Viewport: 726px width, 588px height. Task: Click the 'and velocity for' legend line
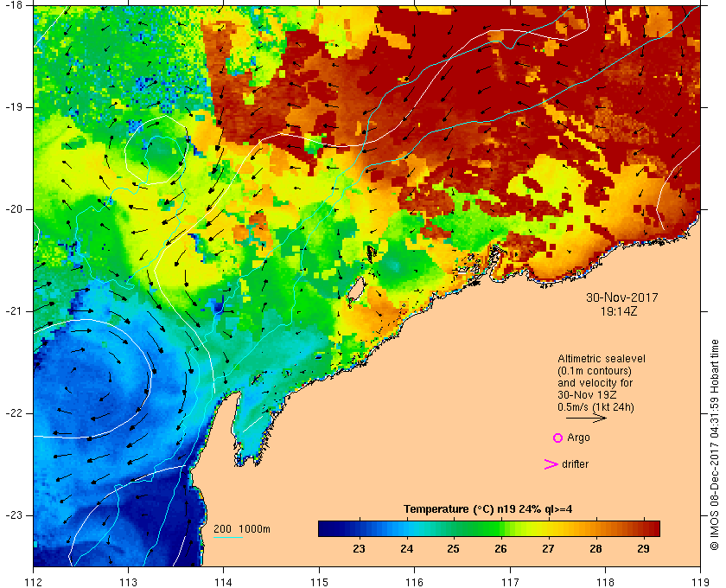tap(595, 383)
